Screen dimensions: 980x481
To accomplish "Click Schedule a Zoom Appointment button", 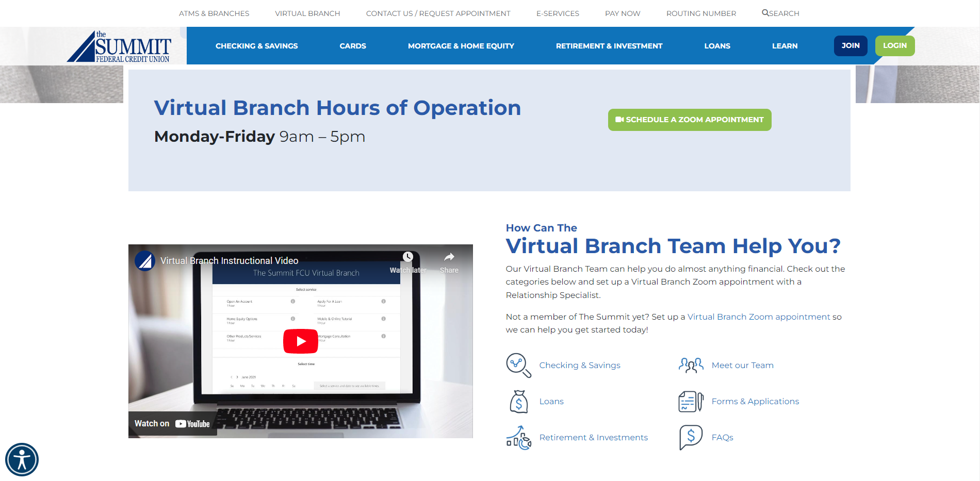I will (689, 120).
